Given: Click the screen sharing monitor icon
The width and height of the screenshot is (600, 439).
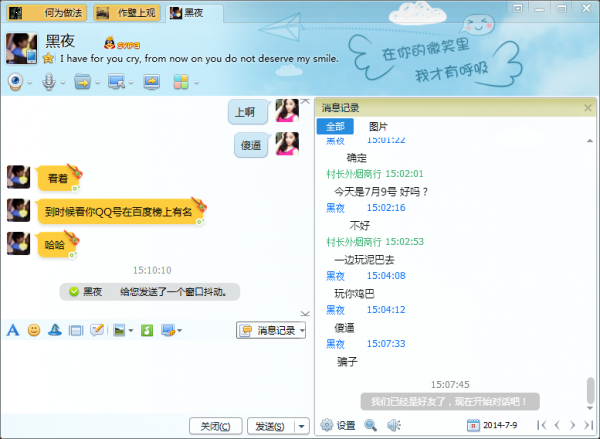Looking at the screenshot, I should [x=152, y=82].
